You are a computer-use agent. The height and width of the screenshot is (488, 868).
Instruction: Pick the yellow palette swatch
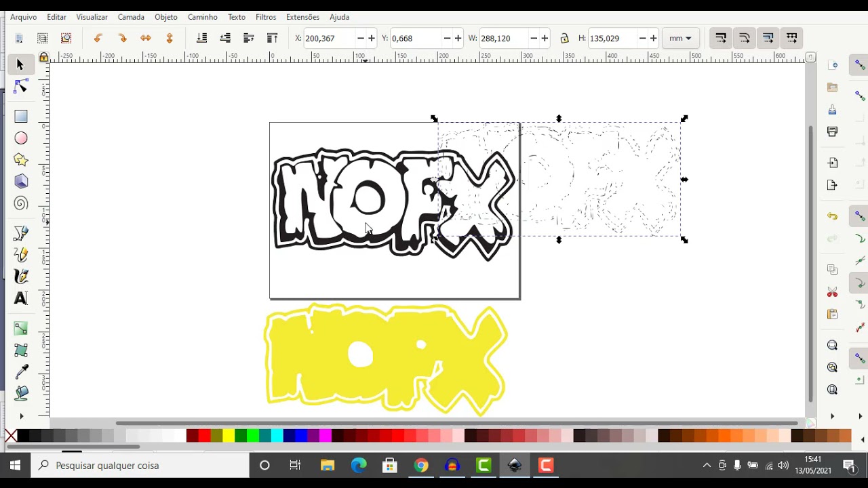click(x=229, y=436)
